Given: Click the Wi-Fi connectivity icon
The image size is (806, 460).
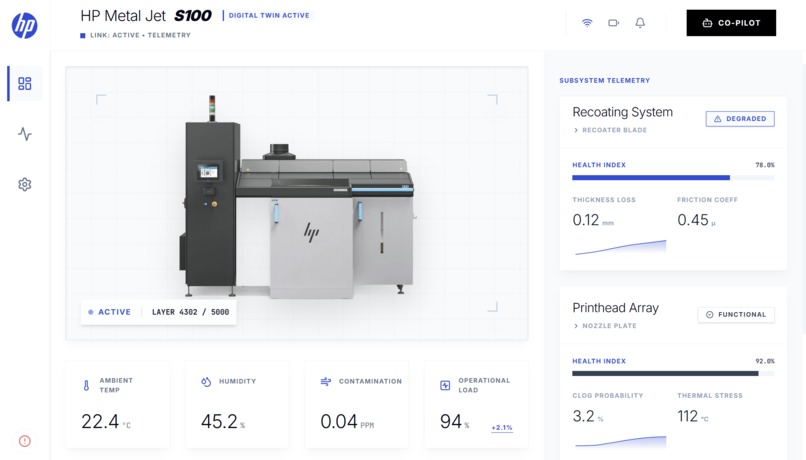Looking at the screenshot, I should pyautogui.click(x=587, y=23).
